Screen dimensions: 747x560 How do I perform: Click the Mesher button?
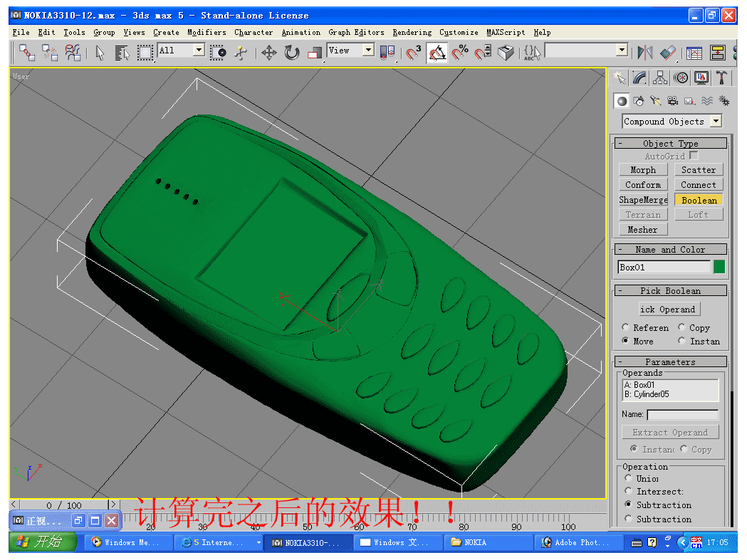point(643,230)
